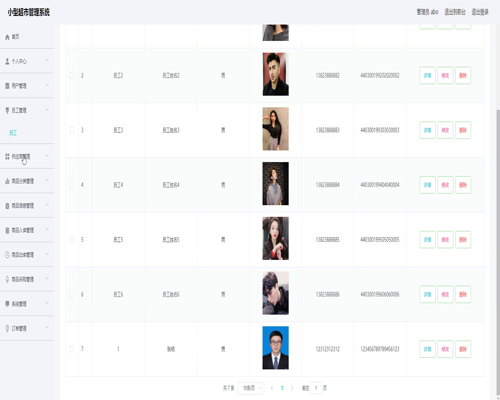
Task: Click the 供应商管理 grid icon
Action: point(7,156)
